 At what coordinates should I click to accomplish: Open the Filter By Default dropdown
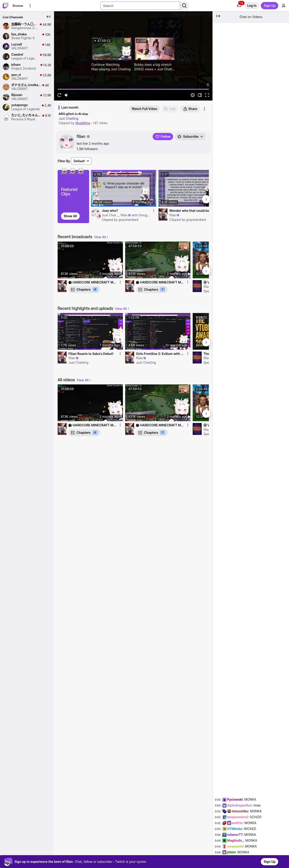click(x=81, y=161)
